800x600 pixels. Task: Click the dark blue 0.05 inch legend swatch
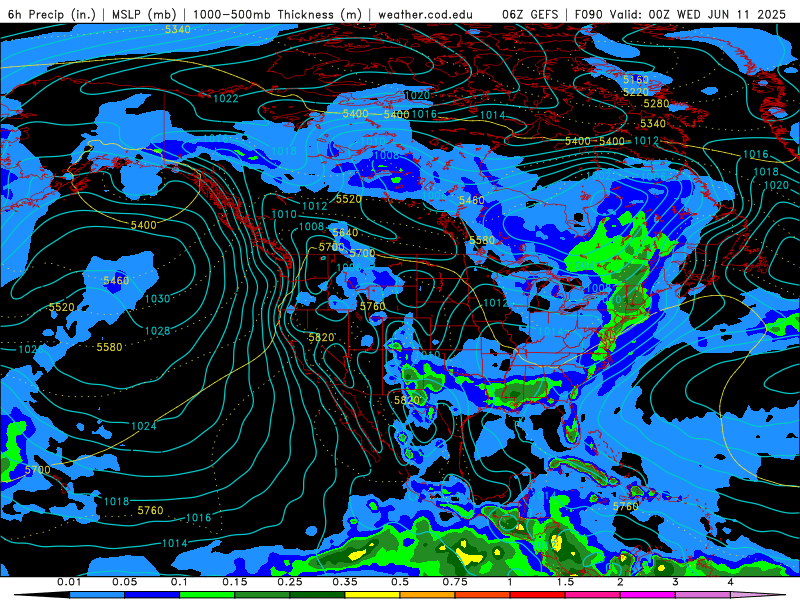coord(152,595)
